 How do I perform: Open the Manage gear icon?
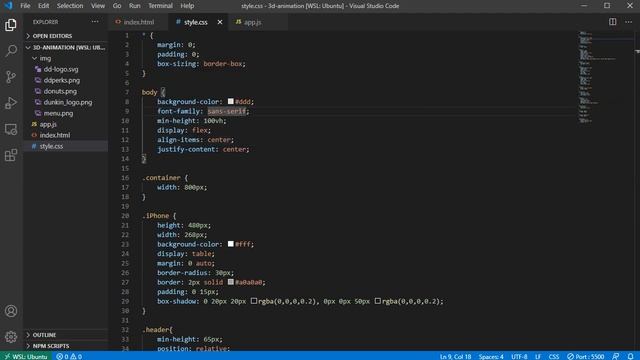click(x=11, y=337)
